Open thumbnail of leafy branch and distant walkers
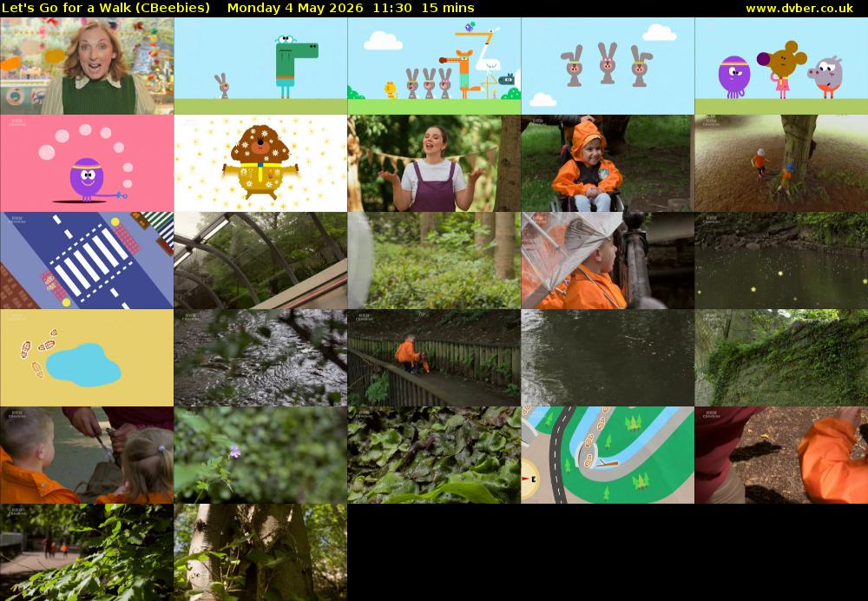The image size is (868, 601). coord(87,552)
